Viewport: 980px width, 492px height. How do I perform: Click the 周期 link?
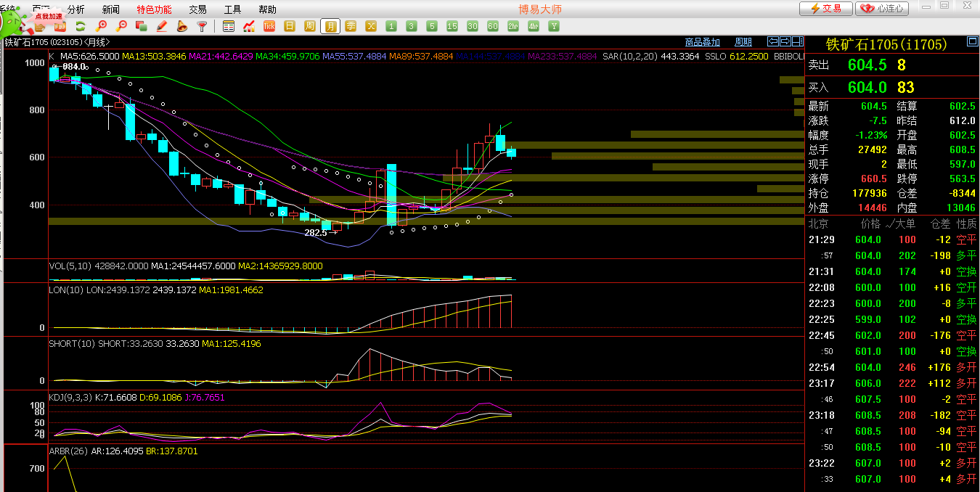(743, 42)
